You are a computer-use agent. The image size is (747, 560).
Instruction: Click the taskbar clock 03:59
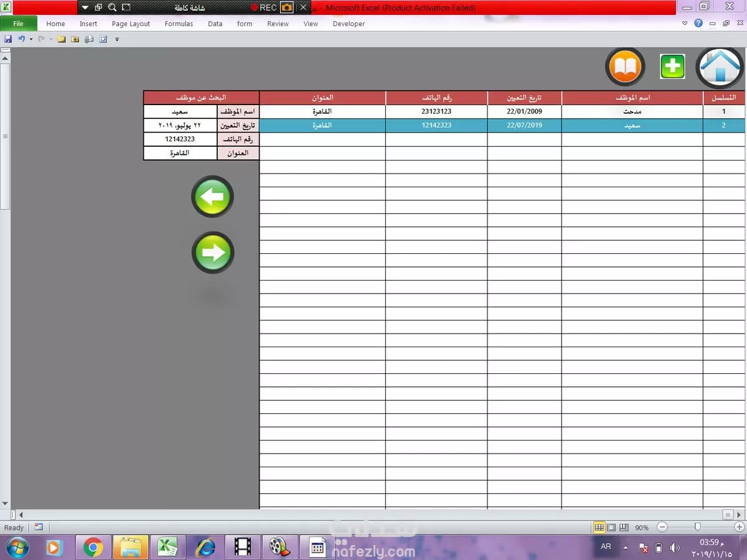710,543
